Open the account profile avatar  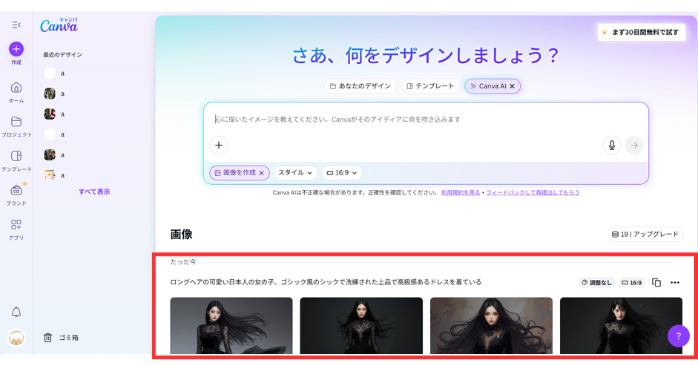click(16, 338)
